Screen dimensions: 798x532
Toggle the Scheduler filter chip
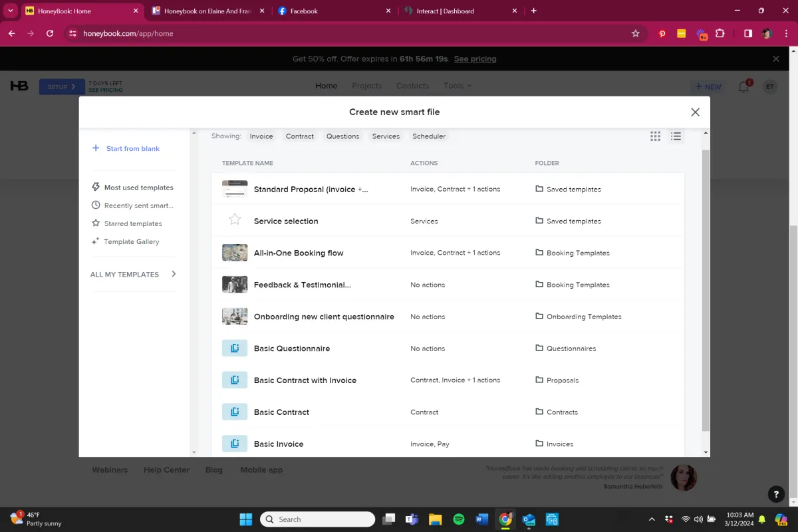pyautogui.click(x=429, y=136)
